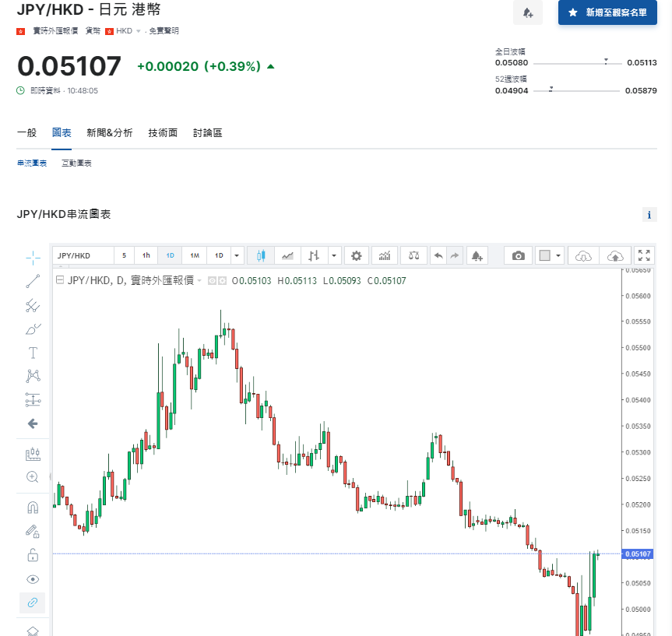Expand chart to fullscreen mode
The width and height of the screenshot is (672, 636).
[x=643, y=255]
